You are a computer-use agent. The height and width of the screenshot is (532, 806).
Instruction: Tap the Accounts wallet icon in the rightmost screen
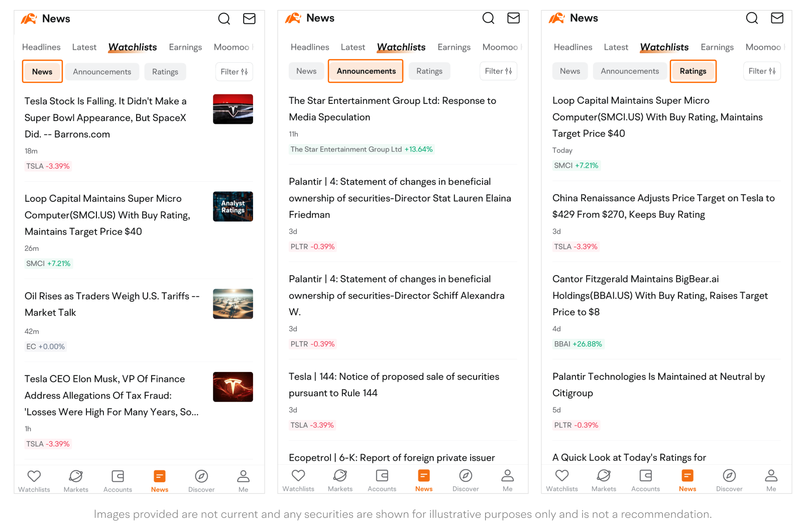[x=645, y=476]
